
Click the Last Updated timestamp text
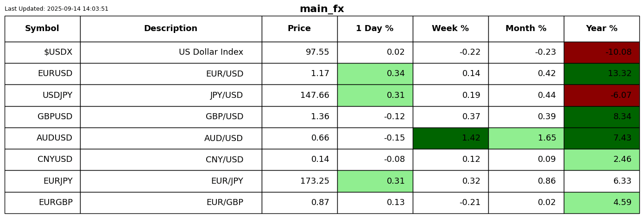pos(57,9)
